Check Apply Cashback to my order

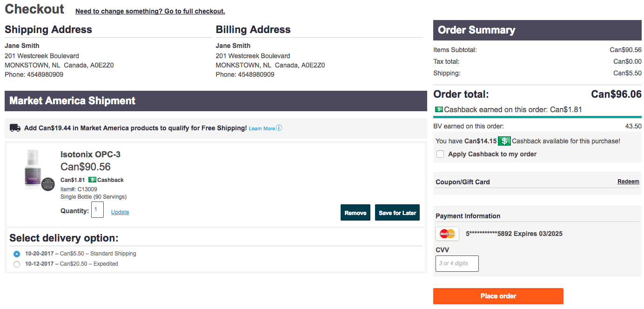tap(440, 154)
